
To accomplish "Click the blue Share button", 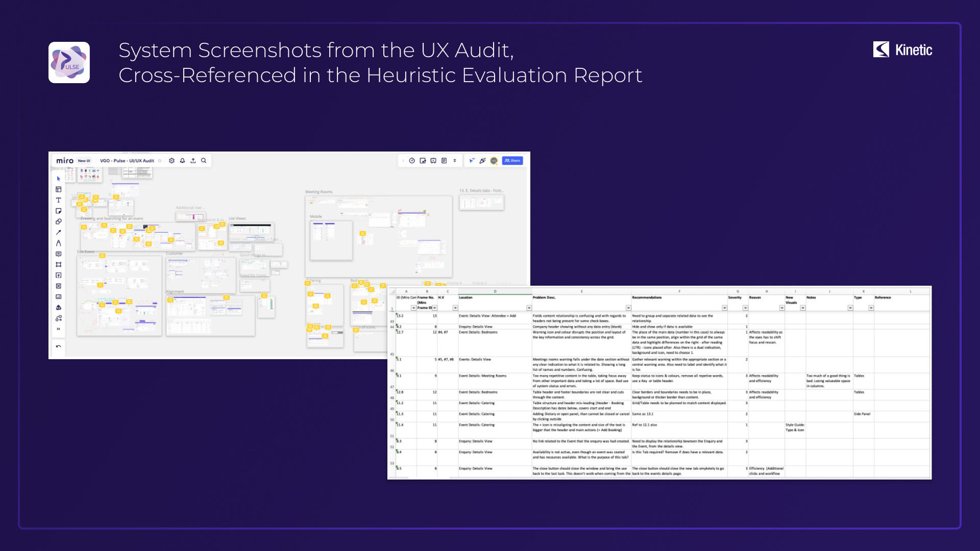I will (512, 161).
